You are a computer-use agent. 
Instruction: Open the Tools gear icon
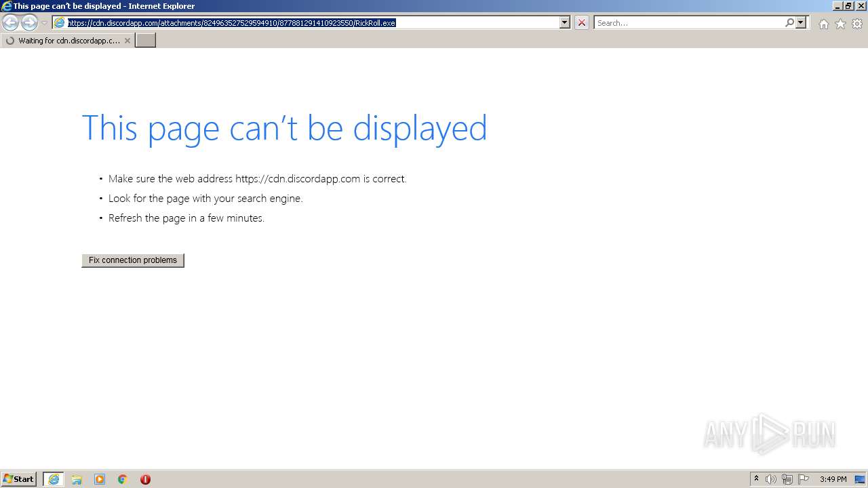(x=857, y=24)
